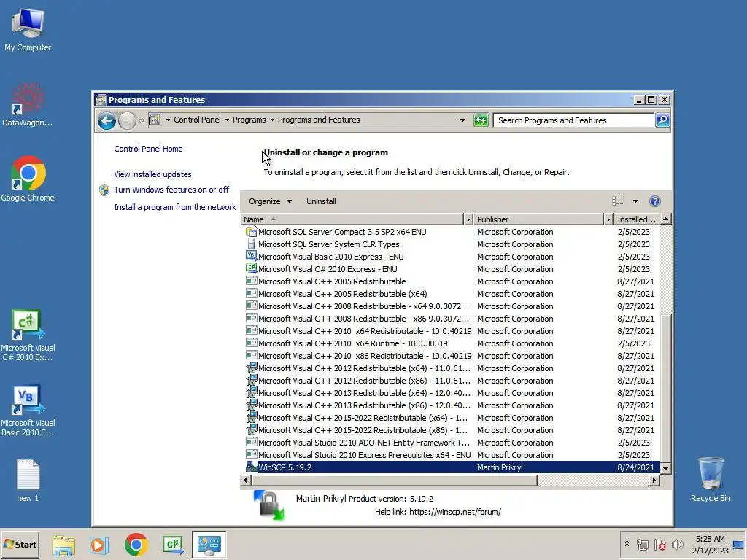Select Visual C++ 2015-2022 Redistributable (x86) row
This screenshot has height=560, width=747.
(x=450, y=430)
